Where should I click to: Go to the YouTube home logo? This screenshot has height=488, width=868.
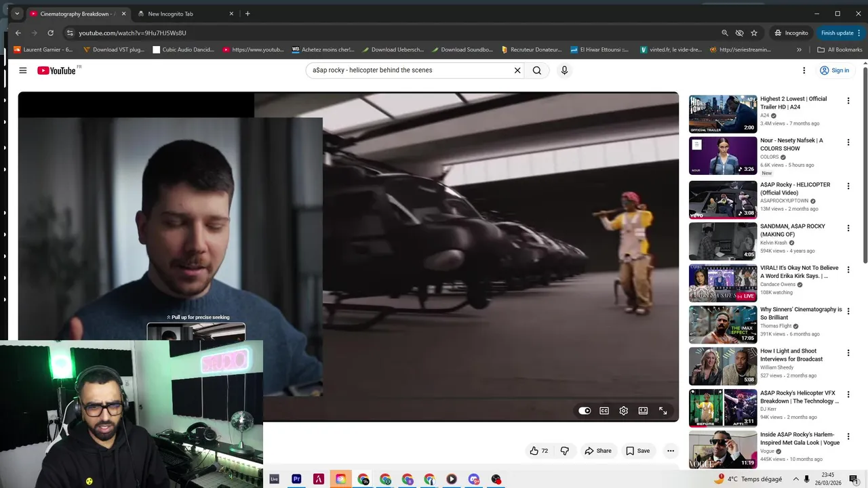pos(56,70)
